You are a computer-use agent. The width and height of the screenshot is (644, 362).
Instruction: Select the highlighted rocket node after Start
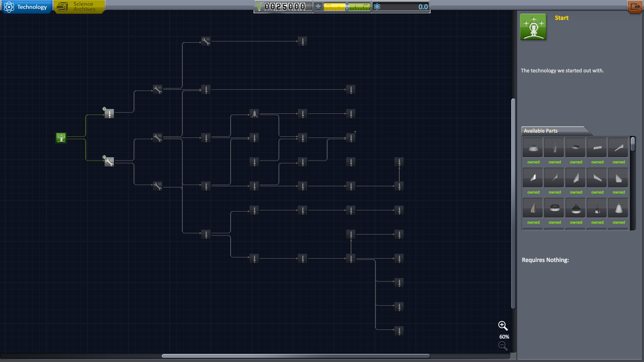[x=109, y=114]
